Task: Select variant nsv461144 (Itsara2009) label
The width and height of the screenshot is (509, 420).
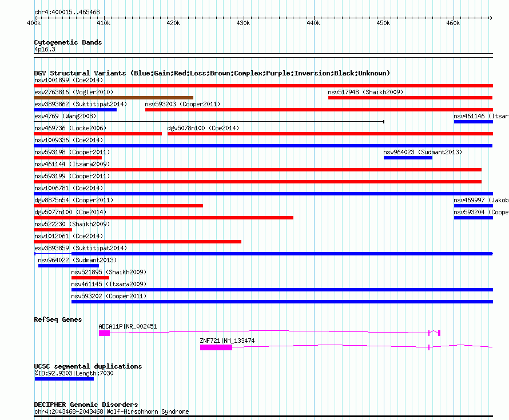Action: [72, 164]
